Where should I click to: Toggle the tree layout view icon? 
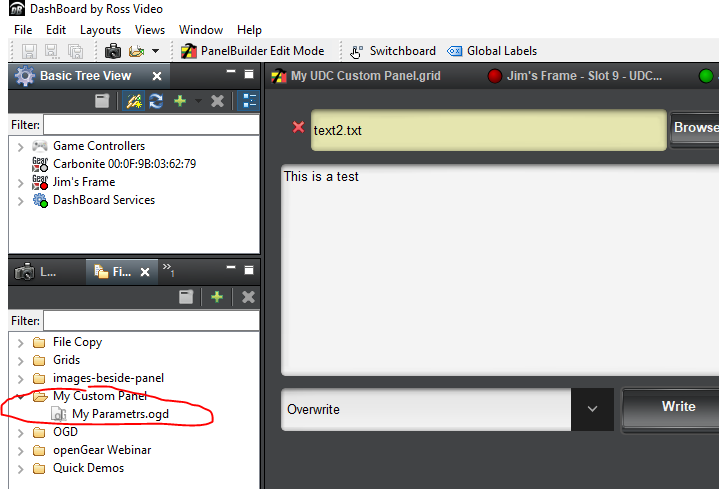tap(249, 101)
